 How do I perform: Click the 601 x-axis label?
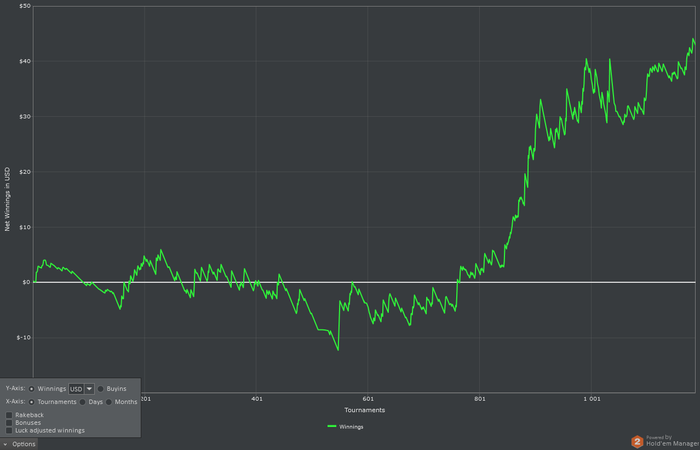[x=368, y=398]
